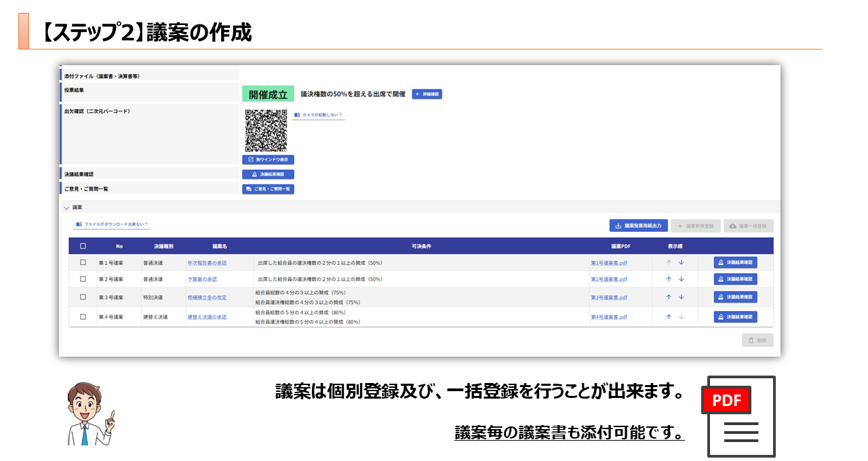Open the 年次報告書の承認 link
The width and height of the screenshot is (868, 461).
point(207,262)
